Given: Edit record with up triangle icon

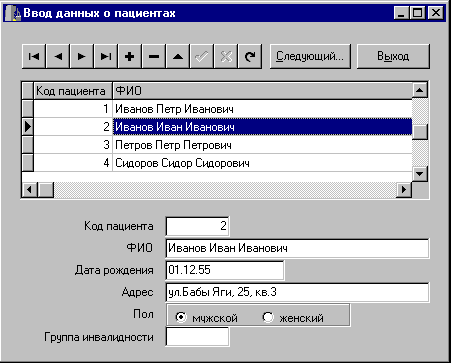Looking at the screenshot, I should pos(178,56).
